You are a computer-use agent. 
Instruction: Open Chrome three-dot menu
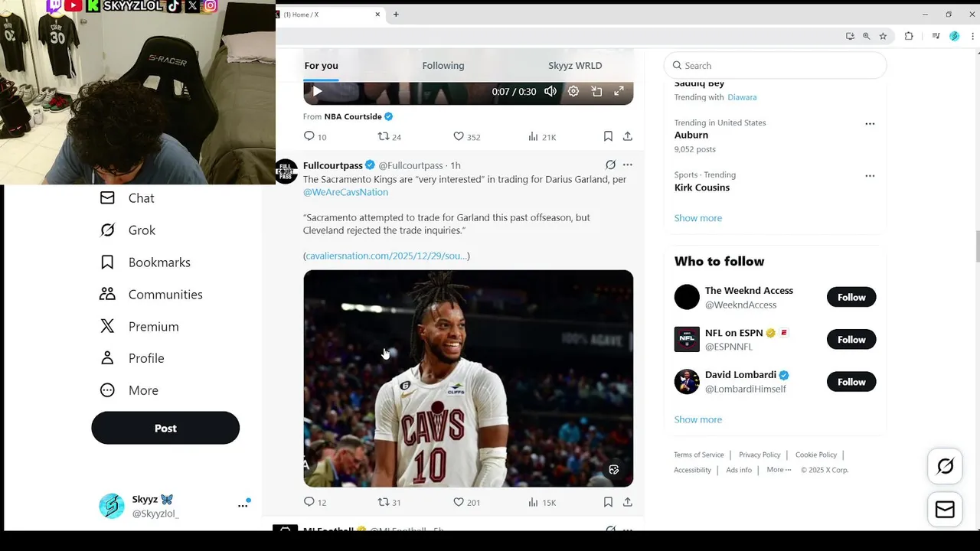click(973, 36)
